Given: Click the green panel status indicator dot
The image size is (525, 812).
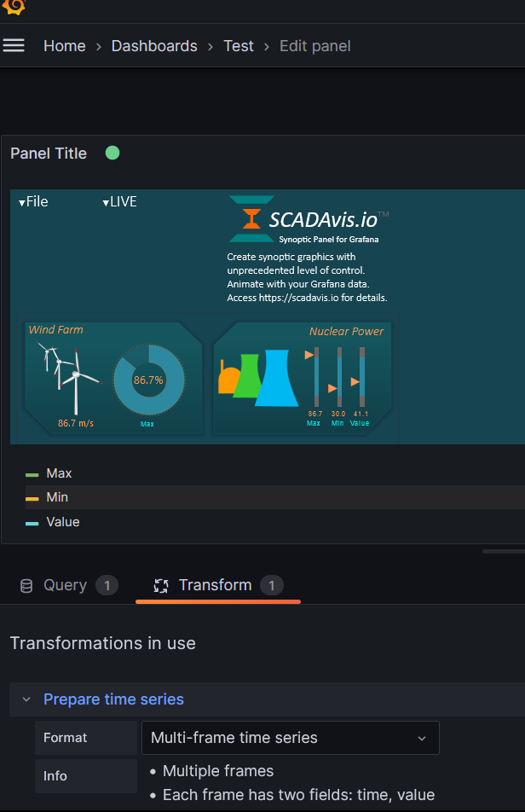Looking at the screenshot, I should coord(112,153).
